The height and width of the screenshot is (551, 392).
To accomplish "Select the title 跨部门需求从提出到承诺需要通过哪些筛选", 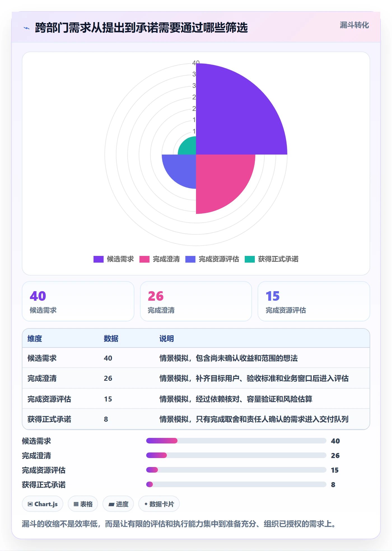I will coord(141,28).
